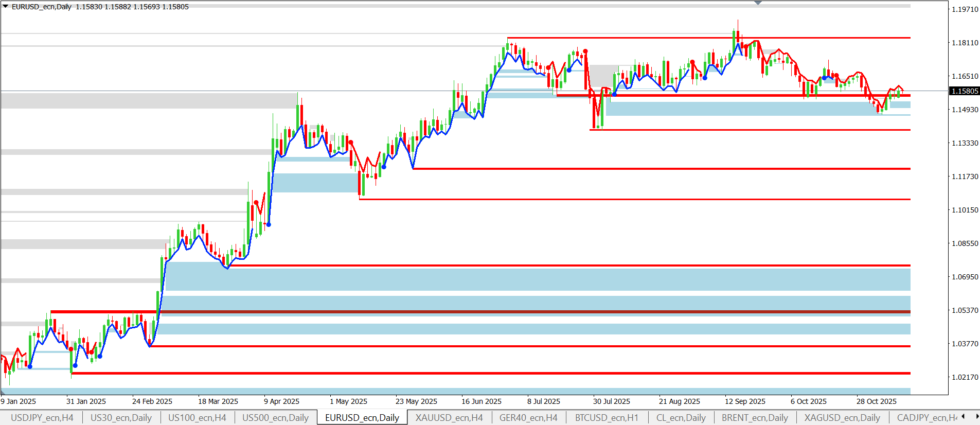Click the black triangle before EURUSD_ecn,Daily title
The image size is (980, 425).
pos(5,7)
